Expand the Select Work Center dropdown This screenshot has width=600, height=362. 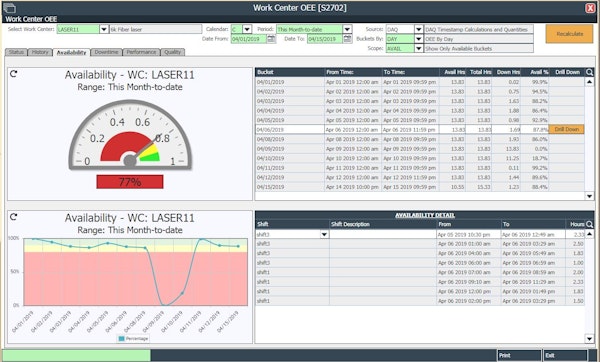click(x=104, y=29)
